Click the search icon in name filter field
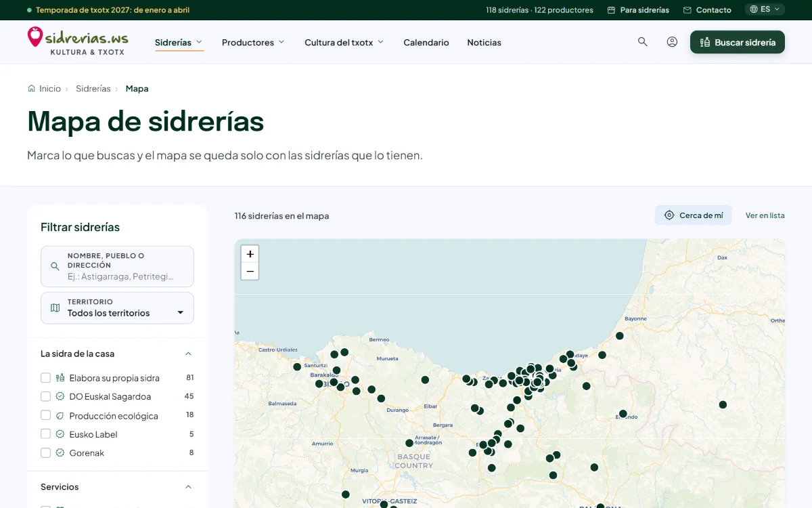The image size is (812, 508). click(x=55, y=267)
